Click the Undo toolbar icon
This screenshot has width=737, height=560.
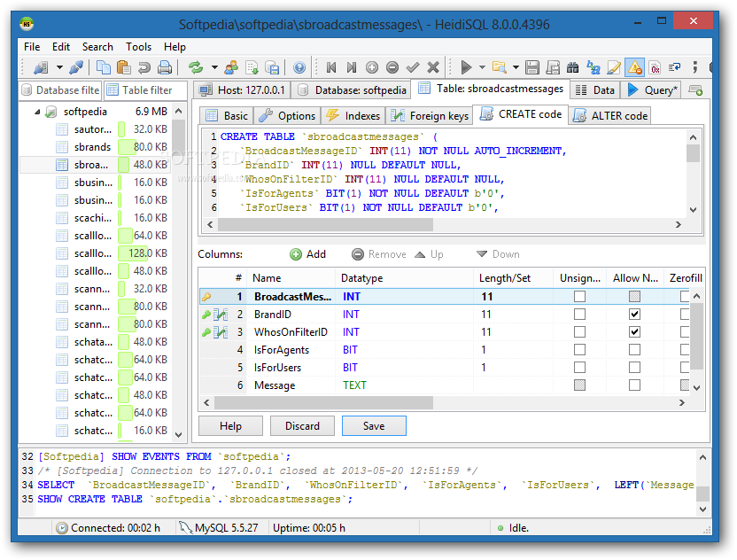tap(144, 67)
